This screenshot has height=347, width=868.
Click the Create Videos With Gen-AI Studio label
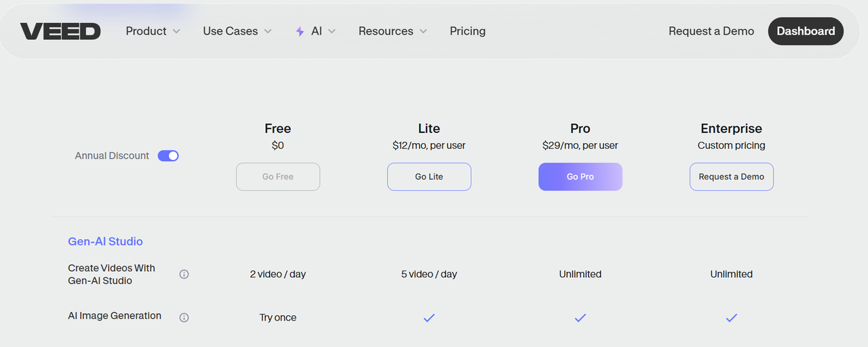[112, 274]
